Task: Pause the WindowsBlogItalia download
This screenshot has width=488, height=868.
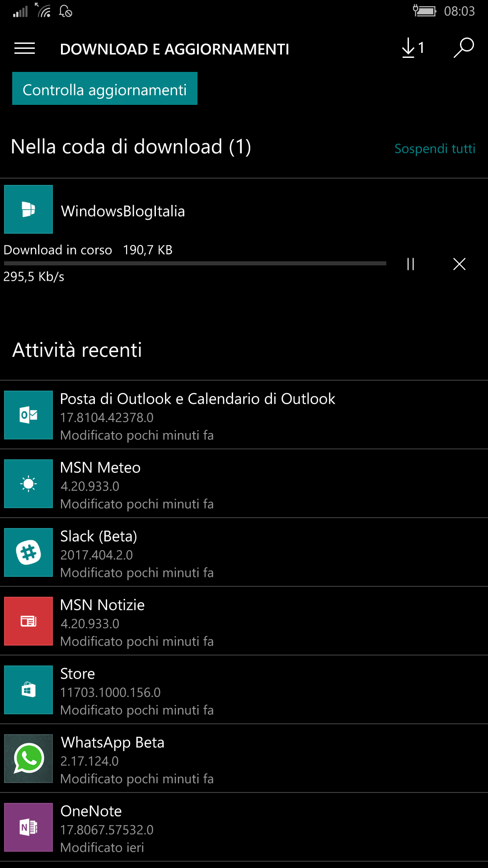Action: (410, 264)
